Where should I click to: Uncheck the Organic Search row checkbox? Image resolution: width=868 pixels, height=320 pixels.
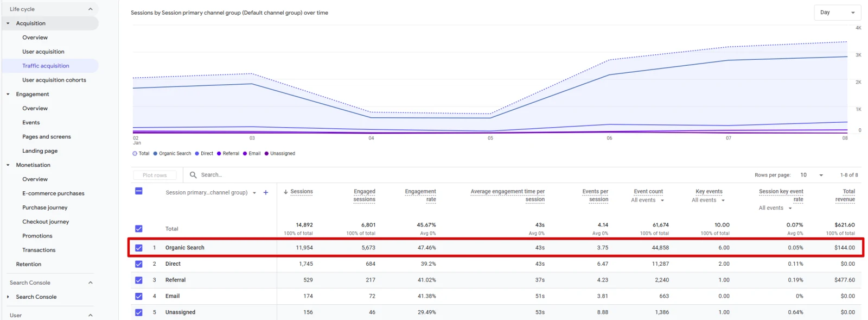139,248
